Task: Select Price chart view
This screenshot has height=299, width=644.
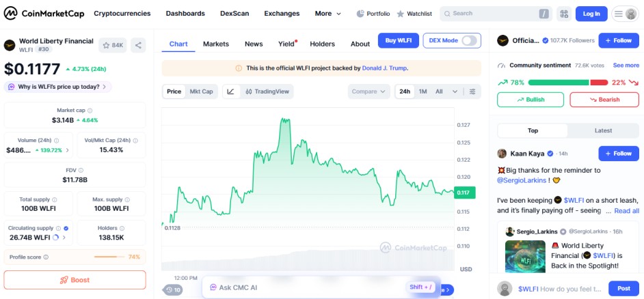Action: [x=174, y=91]
